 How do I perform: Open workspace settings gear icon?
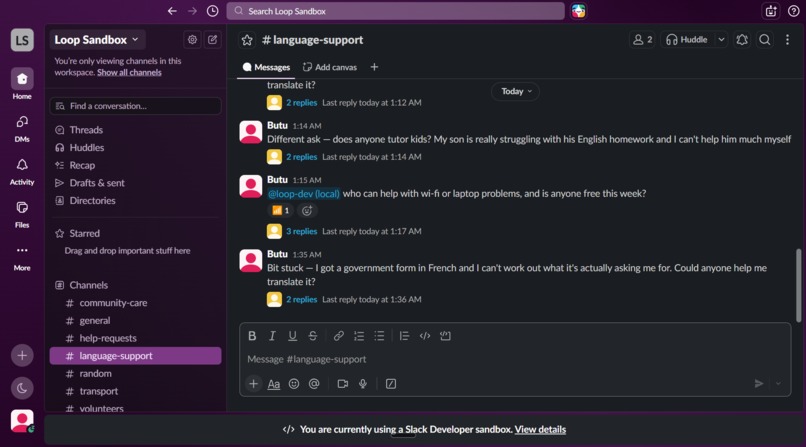click(x=192, y=40)
